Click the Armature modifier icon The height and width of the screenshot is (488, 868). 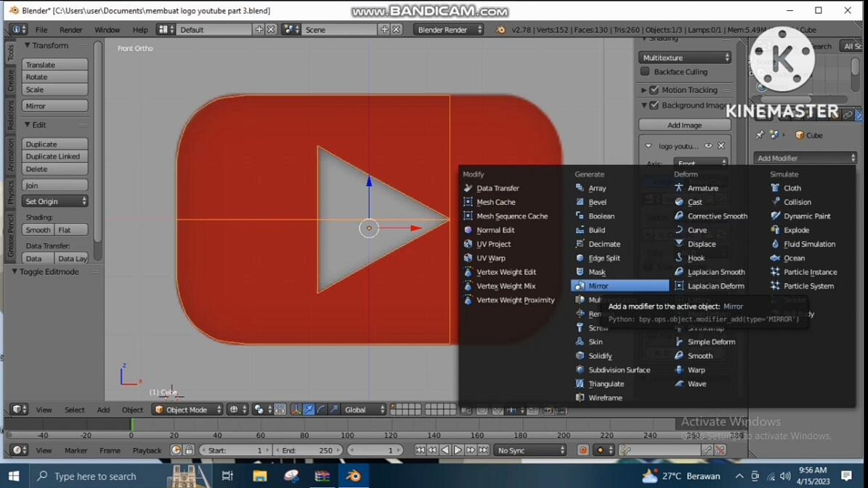[x=678, y=188]
